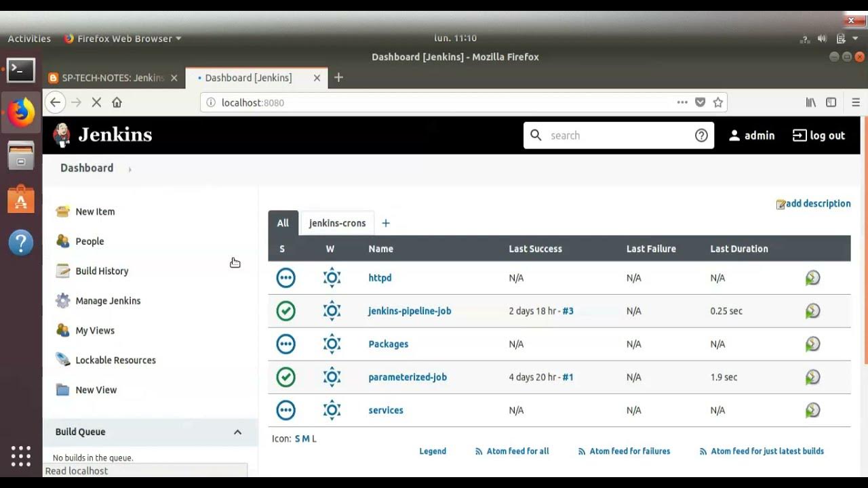Viewport: 868px width, 488px height.
Task: Focus the Jenkins search field
Action: (x=618, y=136)
